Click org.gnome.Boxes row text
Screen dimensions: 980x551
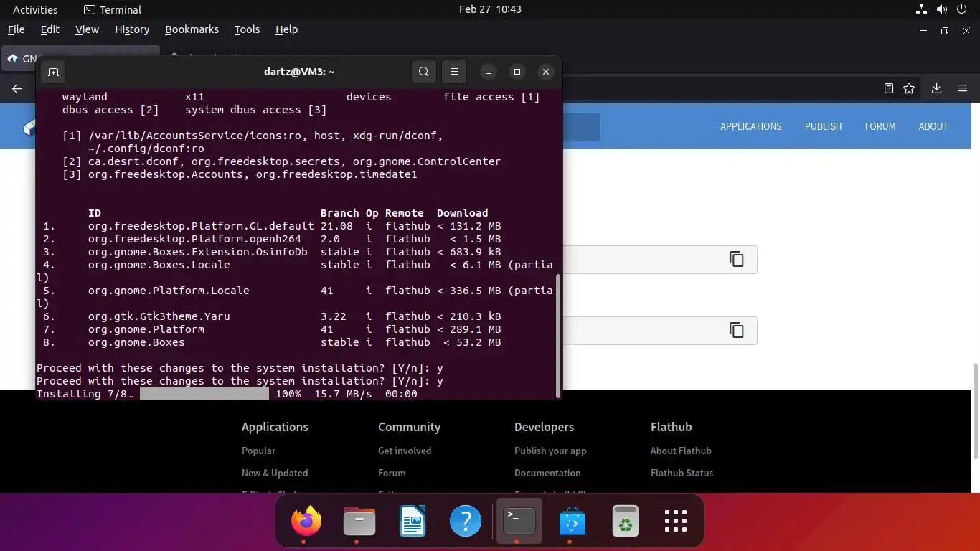coord(136,342)
